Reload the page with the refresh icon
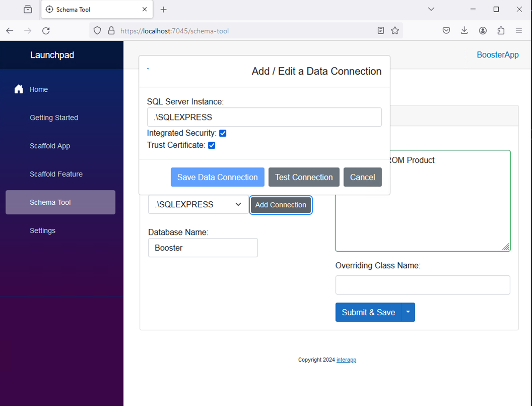The height and width of the screenshot is (406, 532). tap(46, 31)
